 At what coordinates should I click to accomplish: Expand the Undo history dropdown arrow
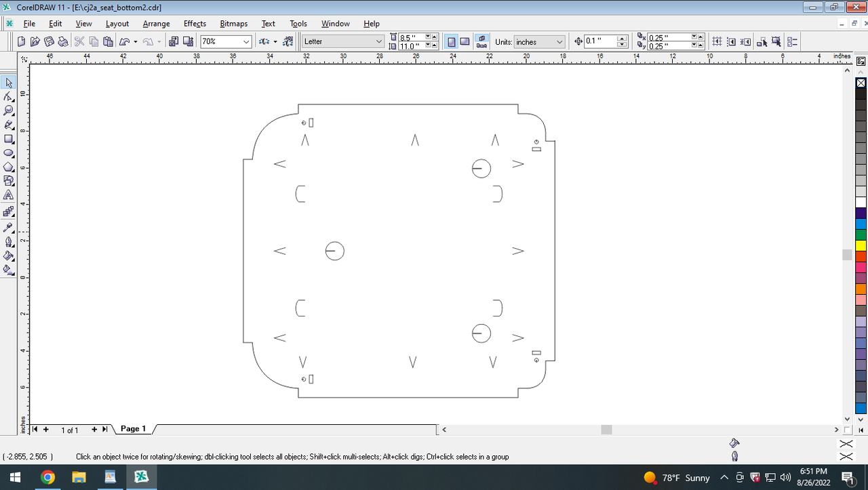point(136,41)
